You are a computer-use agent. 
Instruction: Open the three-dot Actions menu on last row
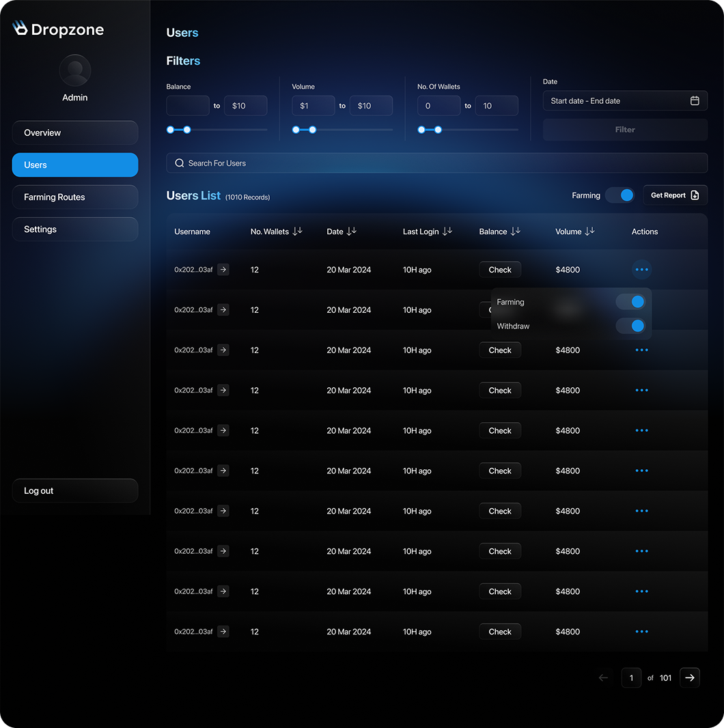[x=641, y=631]
